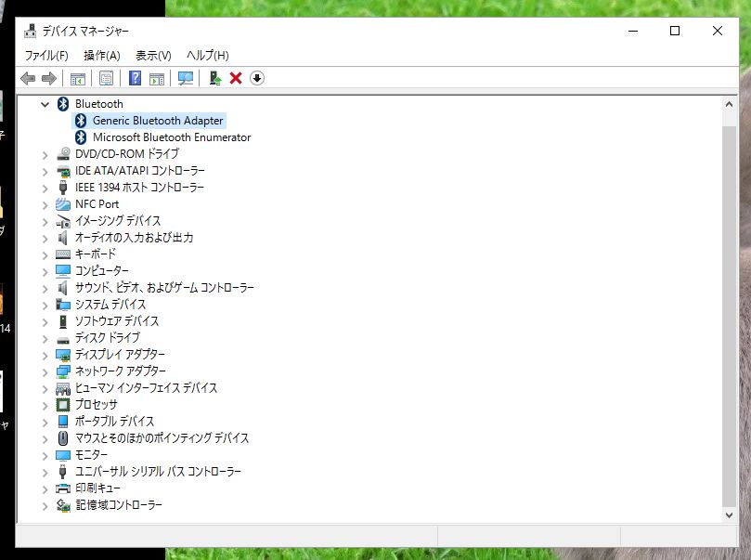Close the Device Manager window

(717, 32)
